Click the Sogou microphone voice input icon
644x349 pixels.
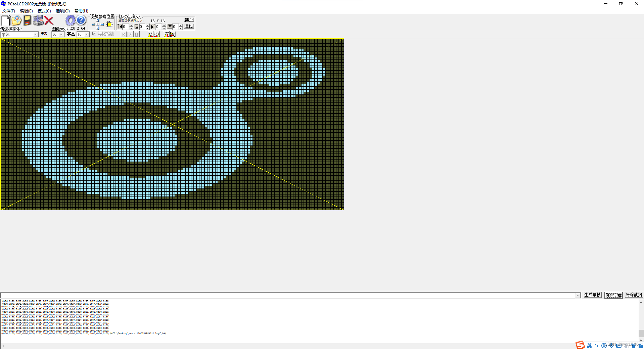pos(611,345)
